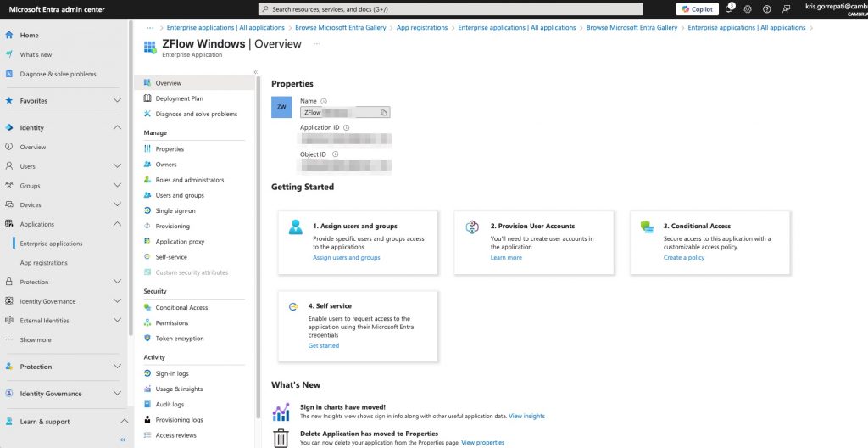This screenshot has width=868, height=448.
Task: Expand Identity Governance at sidebar bottom
Action: pos(117,394)
